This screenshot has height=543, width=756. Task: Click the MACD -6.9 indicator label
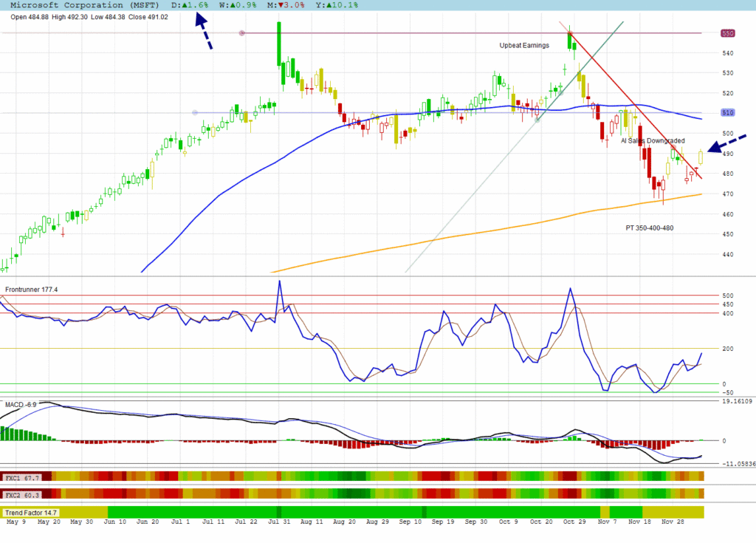[x=21, y=405]
